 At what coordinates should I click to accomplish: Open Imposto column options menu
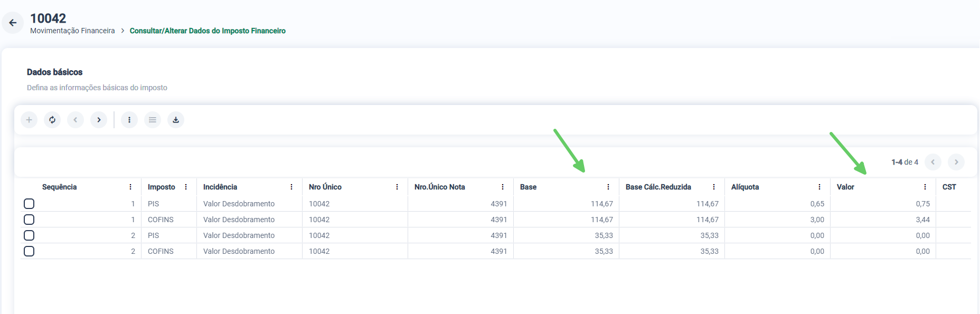pyautogui.click(x=186, y=187)
